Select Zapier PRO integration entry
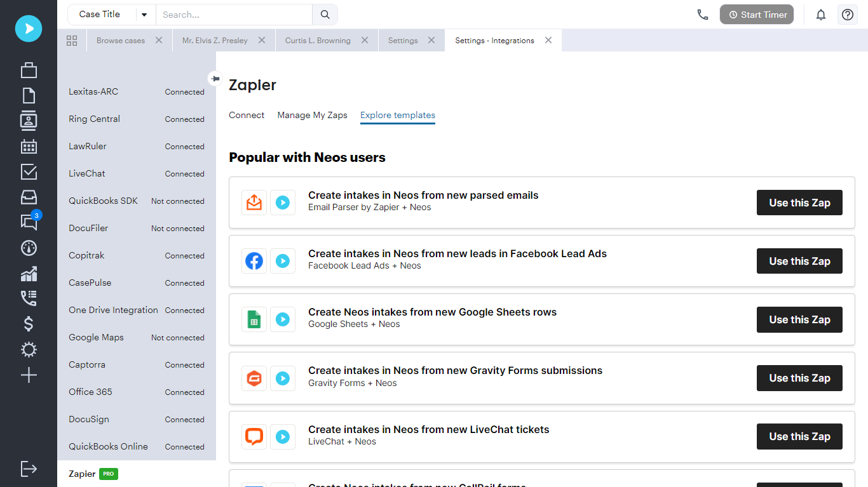The image size is (868, 487). pyautogui.click(x=137, y=474)
